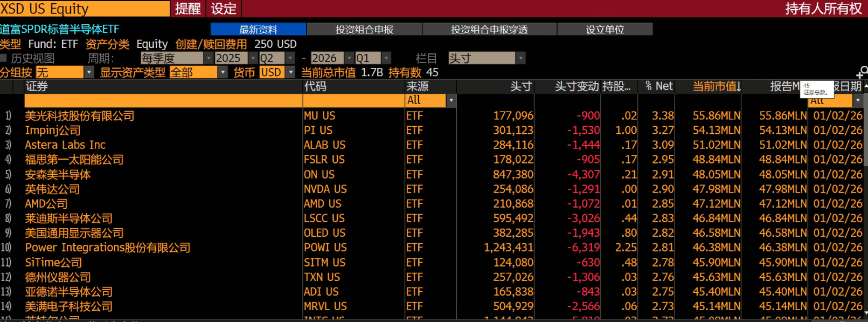Open the 货币 USD dropdown
Viewport: 868px width, 322px height.
tap(291, 72)
